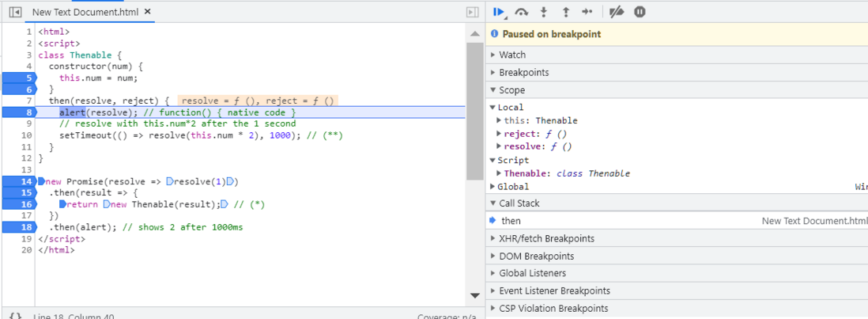Click inline breakpoint marker before 'resolve(1)'

coord(169,181)
